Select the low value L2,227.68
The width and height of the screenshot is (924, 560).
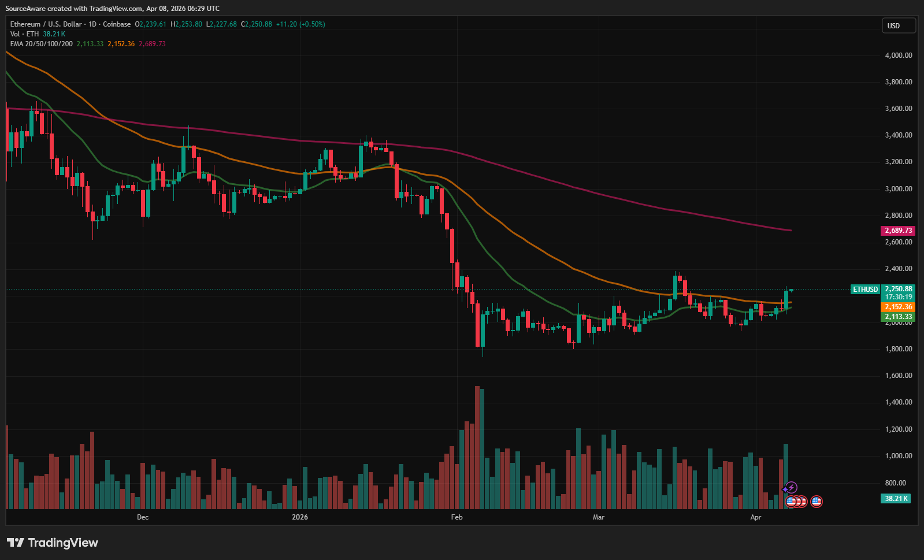(x=222, y=24)
